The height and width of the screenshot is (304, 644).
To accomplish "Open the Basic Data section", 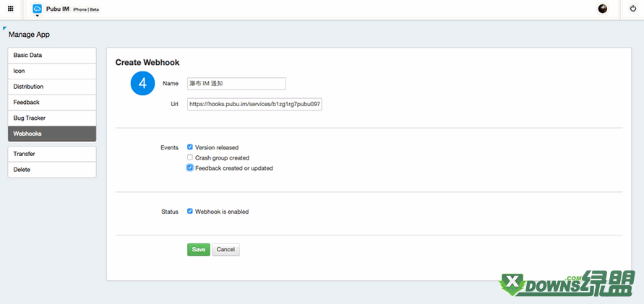I will (x=52, y=56).
